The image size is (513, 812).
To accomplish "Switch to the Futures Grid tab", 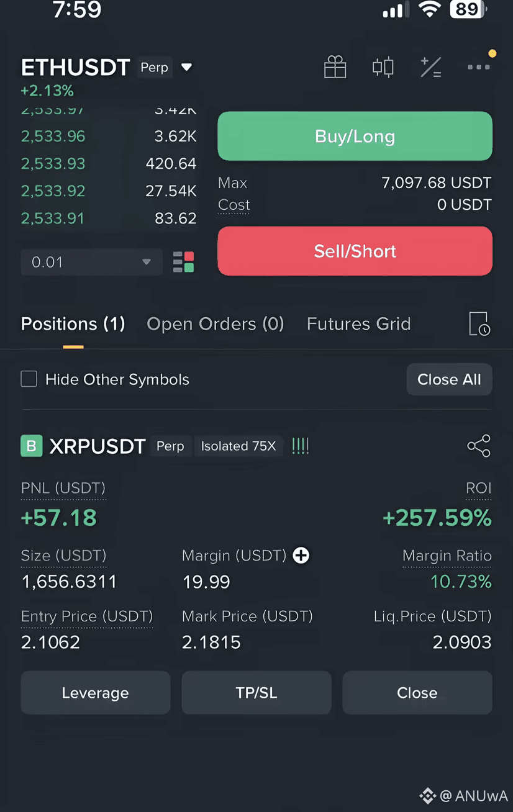I will pos(359,324).
